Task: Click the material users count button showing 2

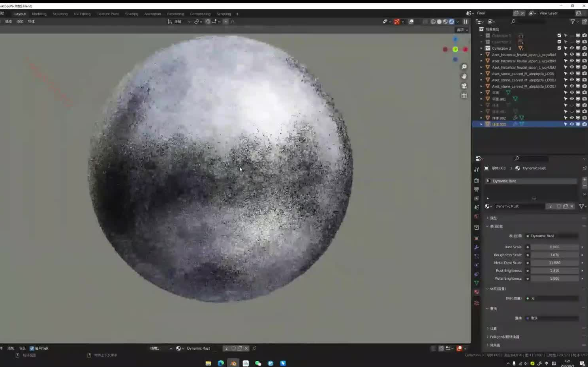Action: (550, 206)
